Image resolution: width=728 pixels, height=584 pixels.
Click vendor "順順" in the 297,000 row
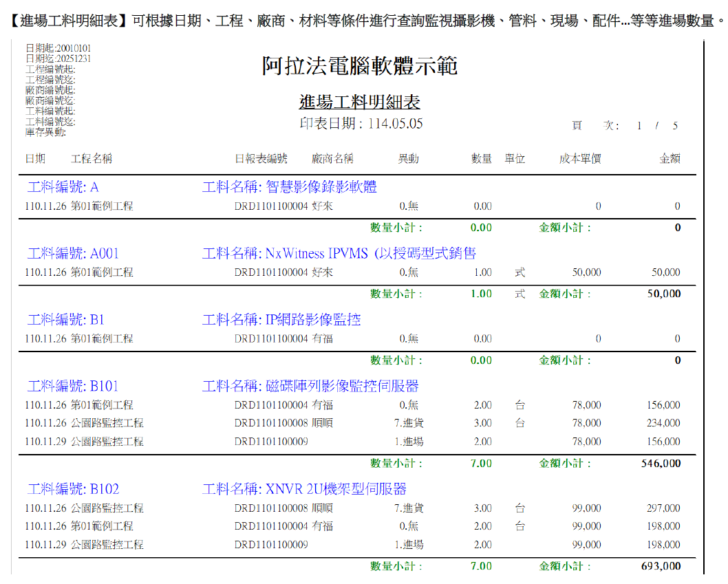tap(322, 508)
